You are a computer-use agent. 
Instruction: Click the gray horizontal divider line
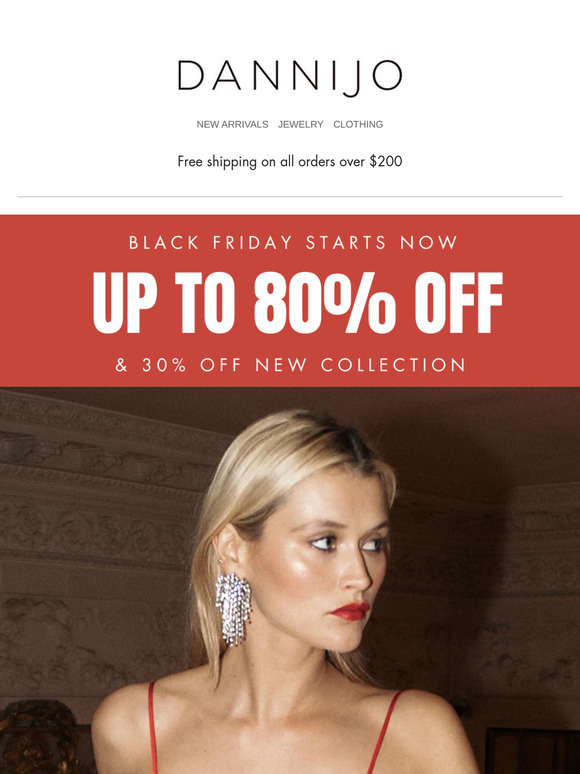coord(290,196)
